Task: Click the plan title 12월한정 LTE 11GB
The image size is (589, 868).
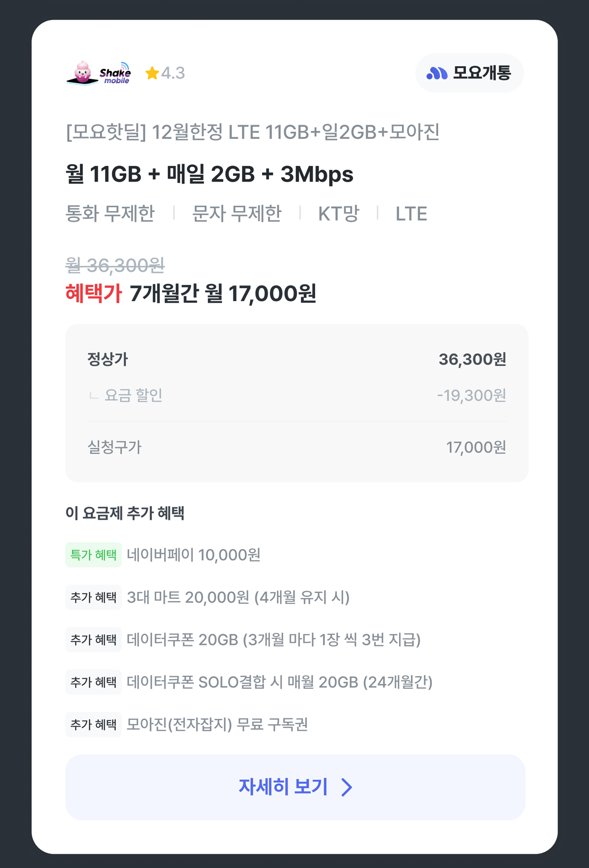Action: (x=253, y=132)
